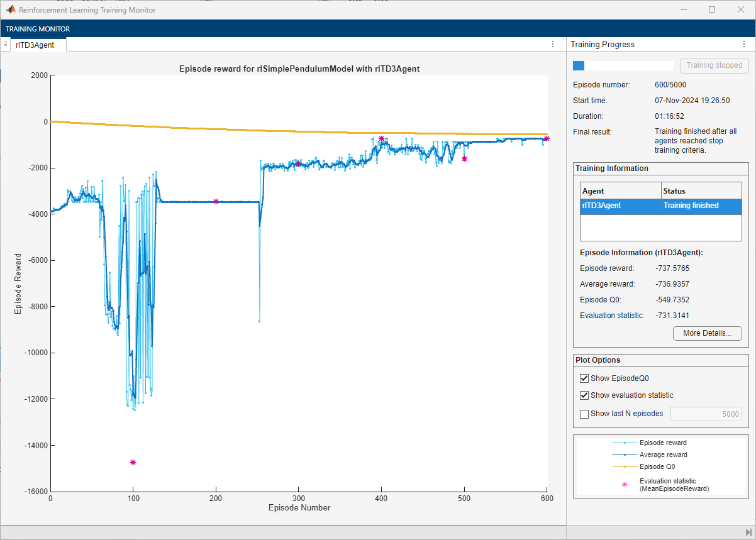Uncheck the Show EpisodeQ0 checkbox
This screenshot has width=756, height=540.
pyautogui.click(x=584, y=378)
